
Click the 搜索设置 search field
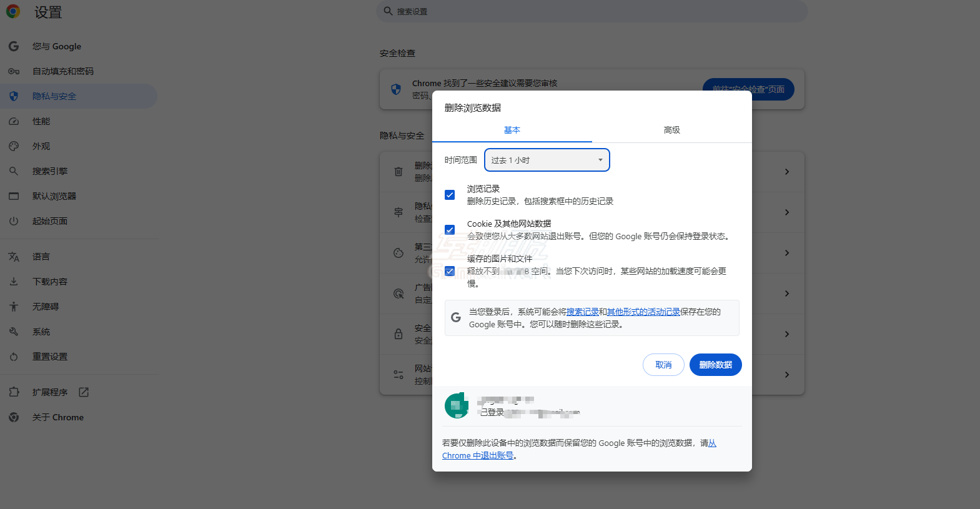coord(592,11)
